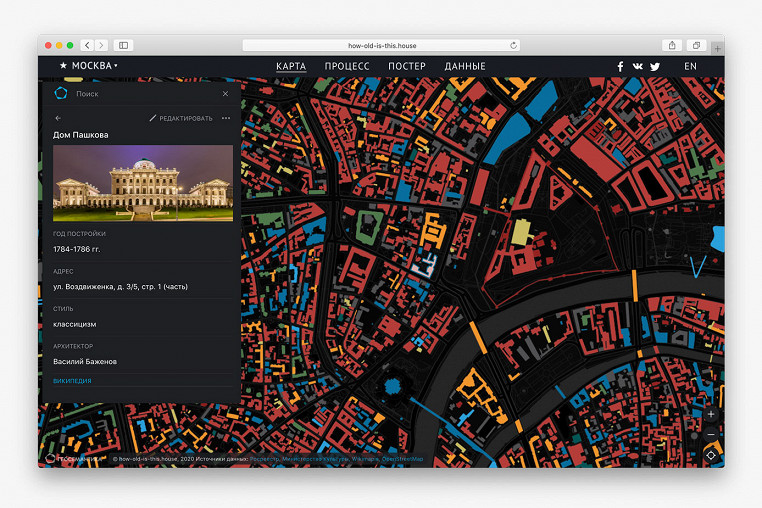The width and height of the screenshot is (762, 508).
Task: Select the Данные menu item
Action: [x=465, y=66]
